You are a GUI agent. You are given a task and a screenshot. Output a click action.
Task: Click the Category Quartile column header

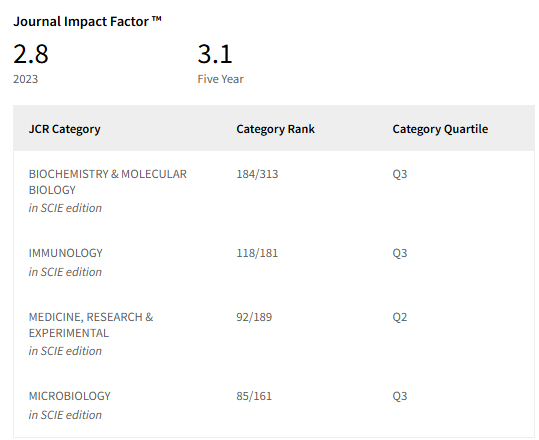click(x=440, y=129)
